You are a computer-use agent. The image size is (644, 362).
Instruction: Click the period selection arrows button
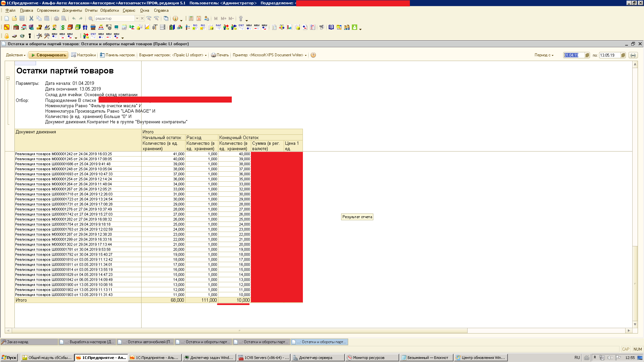pos(633,55)
